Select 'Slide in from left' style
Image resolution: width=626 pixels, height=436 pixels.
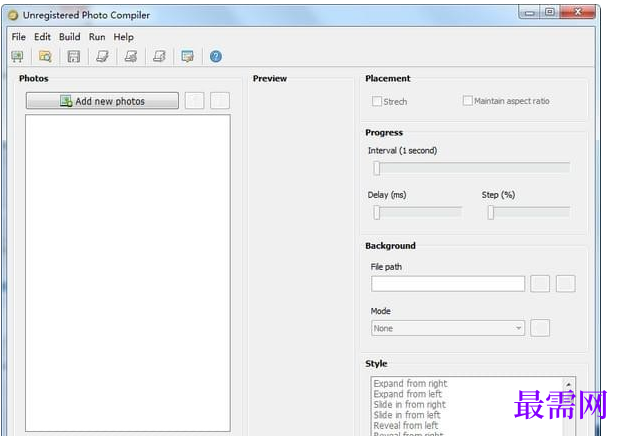tap(407, 415)
